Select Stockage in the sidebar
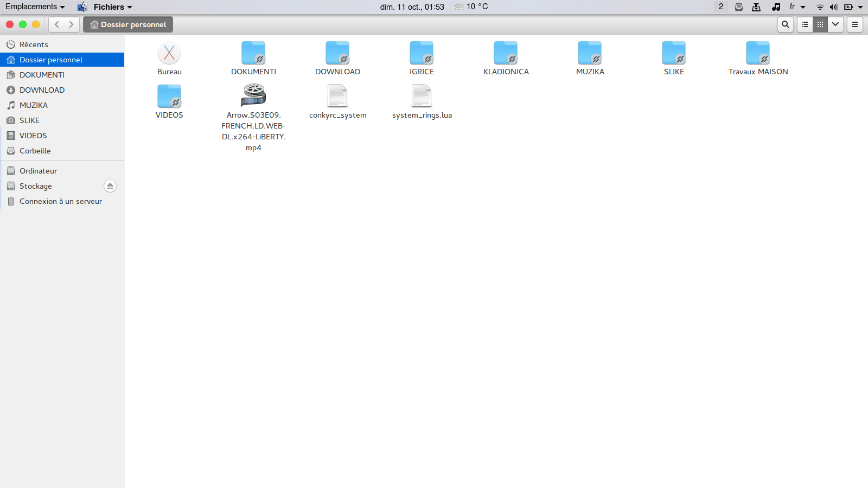The height and width of the screenshot is (488, 868). tap(62, 186)
